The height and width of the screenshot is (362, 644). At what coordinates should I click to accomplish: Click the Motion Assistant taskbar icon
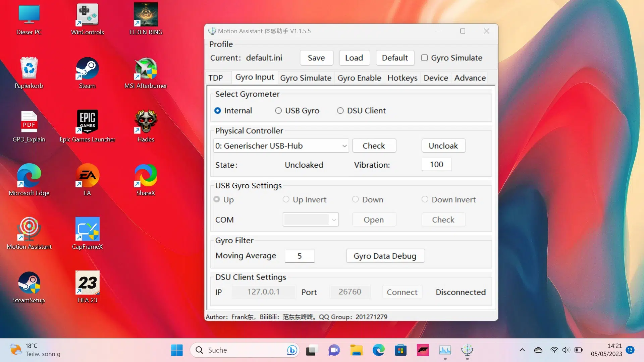[467, 350]
